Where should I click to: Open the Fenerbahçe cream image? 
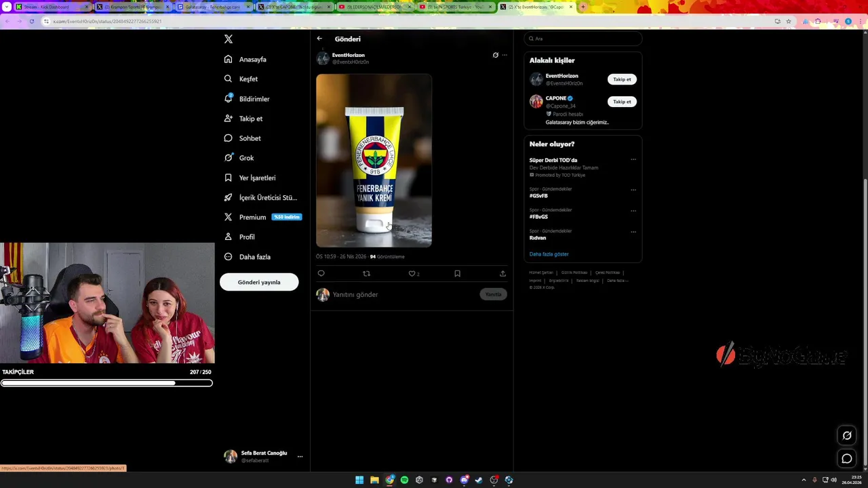pos(374,161)
